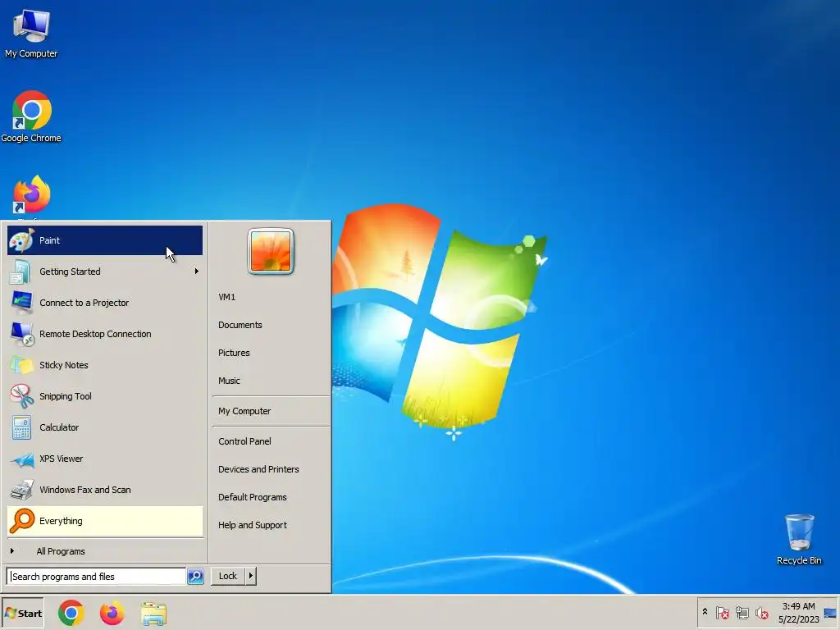Image resolution: width=840 pixels, height=630 pixels.
Task: Open Documents from Start menu
Action: [240, 325]
